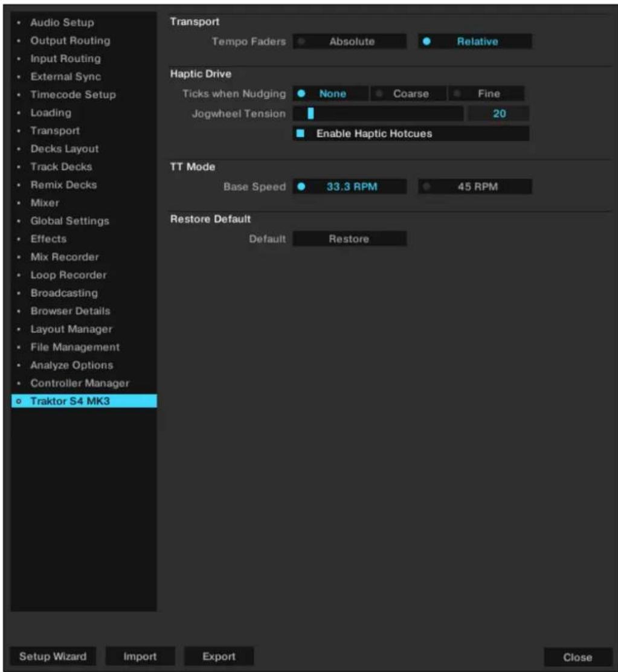Open Track Decks settings
The width and height of the screenshot is (618, 672).
[x=83, y=167]
